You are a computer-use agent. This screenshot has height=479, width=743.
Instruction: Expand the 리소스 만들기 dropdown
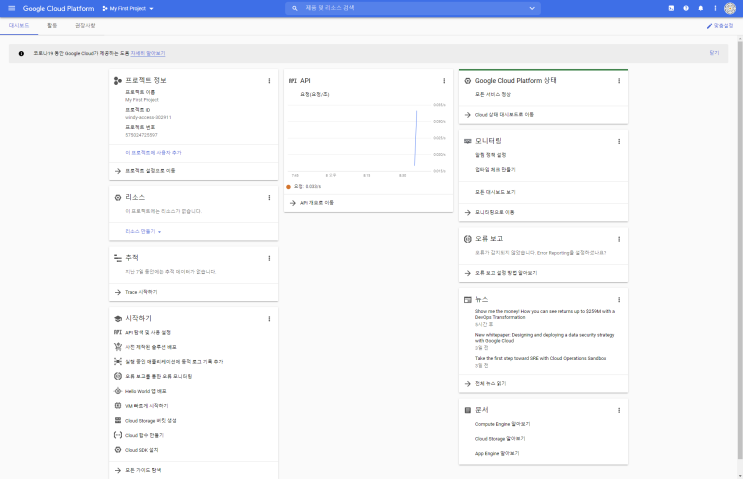[143, 232]
